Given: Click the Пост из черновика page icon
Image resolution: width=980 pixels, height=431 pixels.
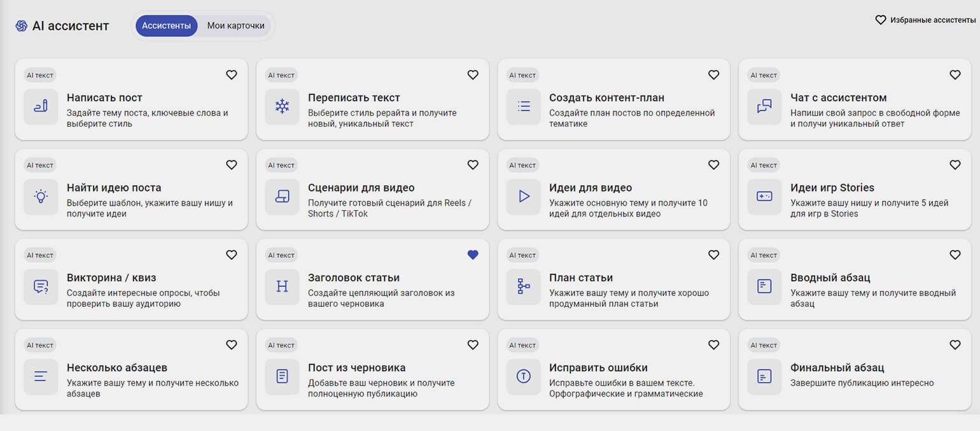Looking at the screenshot, I should click(282, 376).
